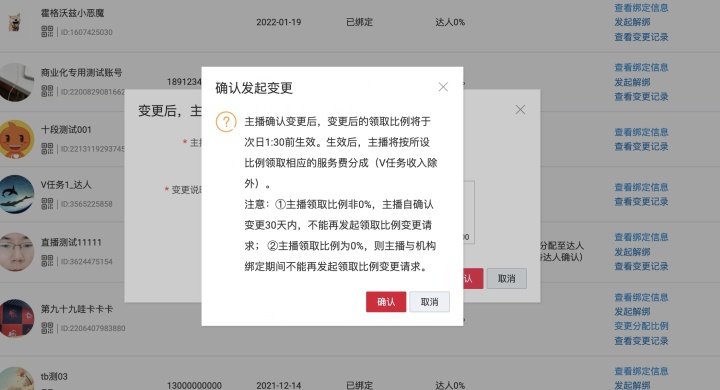Open QR code icon for 十段测试001
The image size is (720, 390).
tap(47, 148)
